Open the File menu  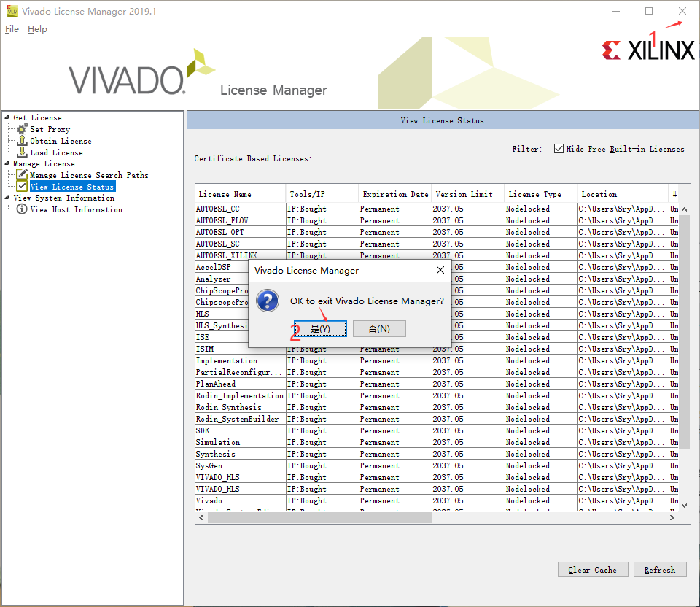pos(12,29)
